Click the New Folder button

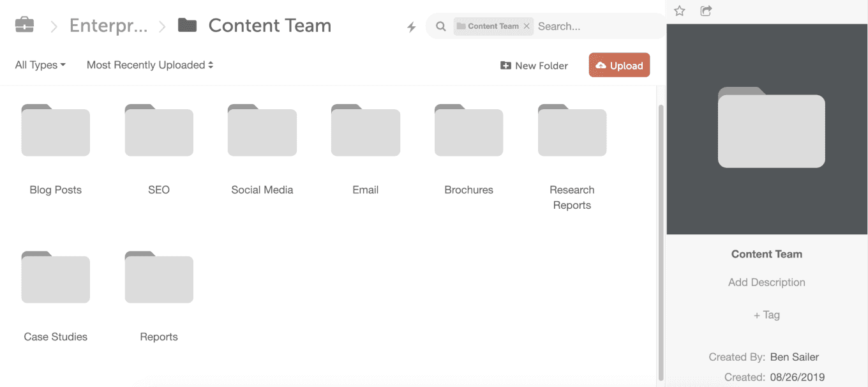(x=534, y=65)
